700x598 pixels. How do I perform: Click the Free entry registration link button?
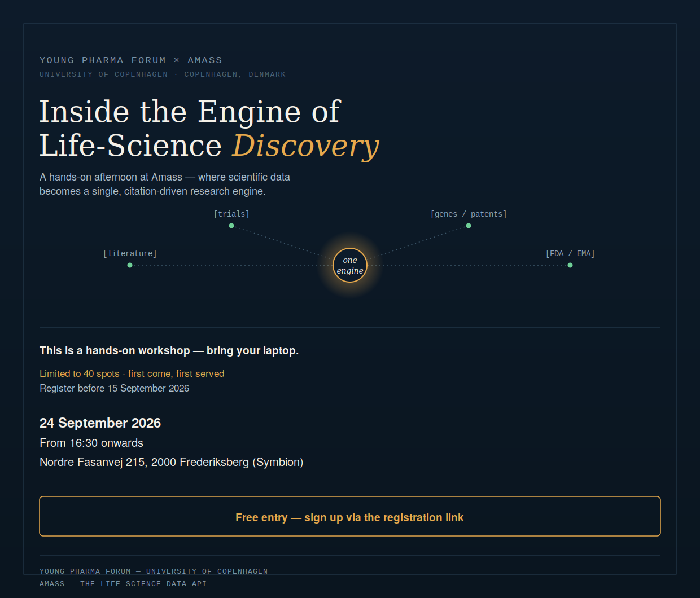pos(350,516)
